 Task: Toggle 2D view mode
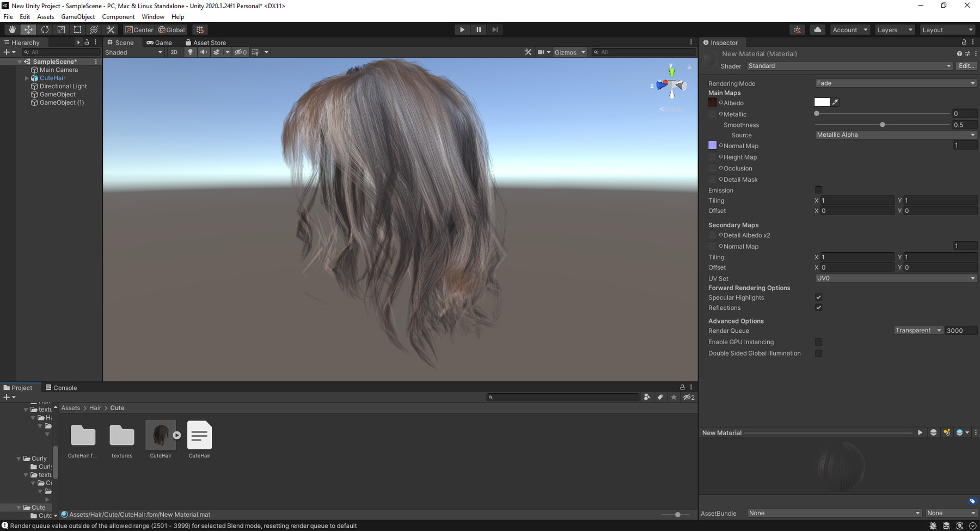click(x=174, y=52)
